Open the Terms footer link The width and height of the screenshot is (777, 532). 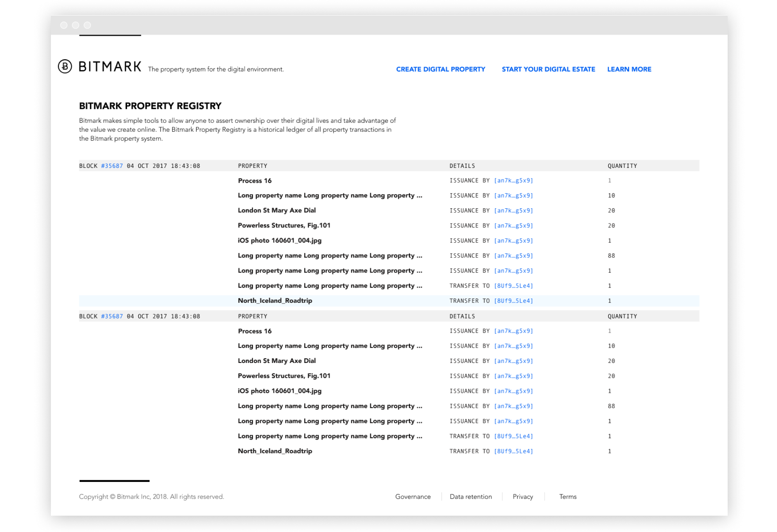pyautogui.click(x=568, y=497)
